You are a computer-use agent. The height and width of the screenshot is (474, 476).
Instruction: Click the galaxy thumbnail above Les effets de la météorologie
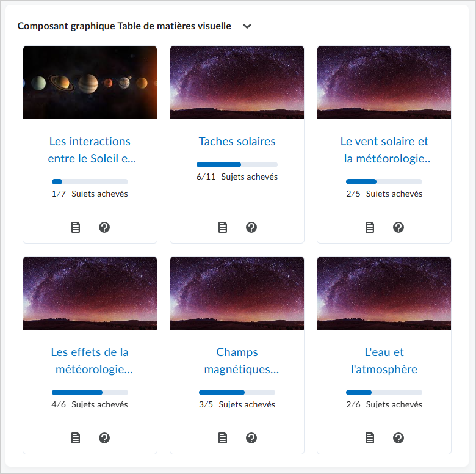90,293
